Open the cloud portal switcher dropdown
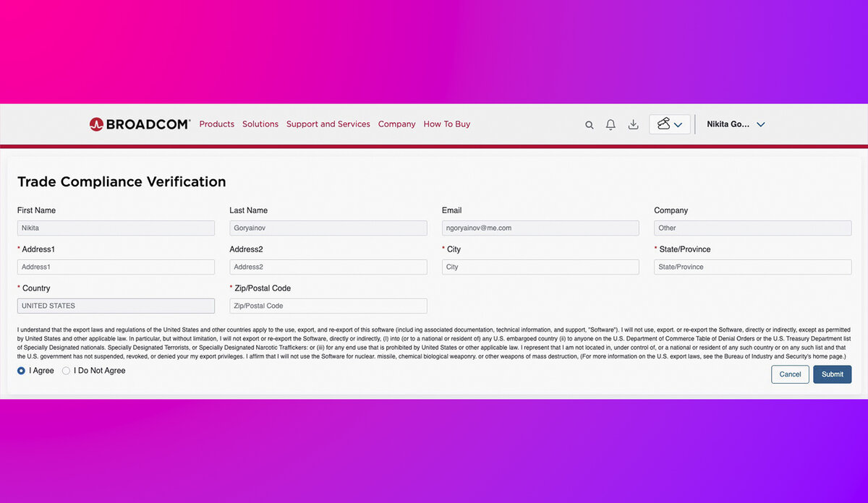 670,124
